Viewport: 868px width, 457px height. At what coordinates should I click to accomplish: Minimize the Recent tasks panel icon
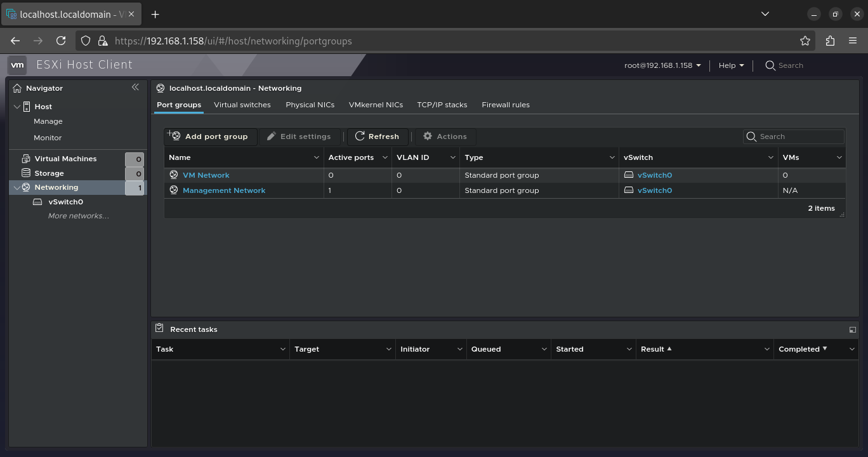(x=852, y=329)
